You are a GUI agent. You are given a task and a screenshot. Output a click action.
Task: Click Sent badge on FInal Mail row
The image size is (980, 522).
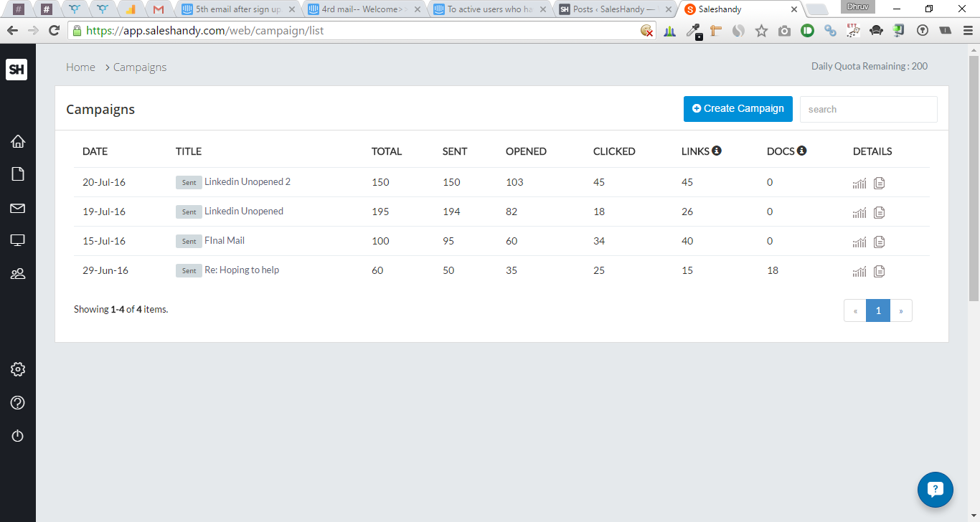click(x=189, y=241)
